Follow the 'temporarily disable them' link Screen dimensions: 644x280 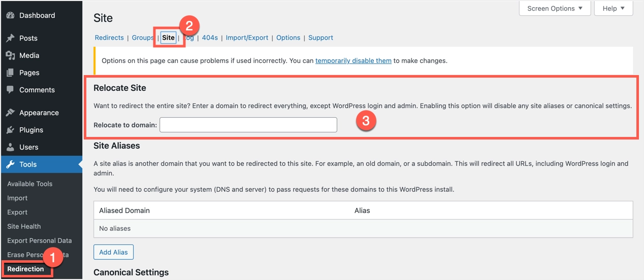click(x=353, y=60)
